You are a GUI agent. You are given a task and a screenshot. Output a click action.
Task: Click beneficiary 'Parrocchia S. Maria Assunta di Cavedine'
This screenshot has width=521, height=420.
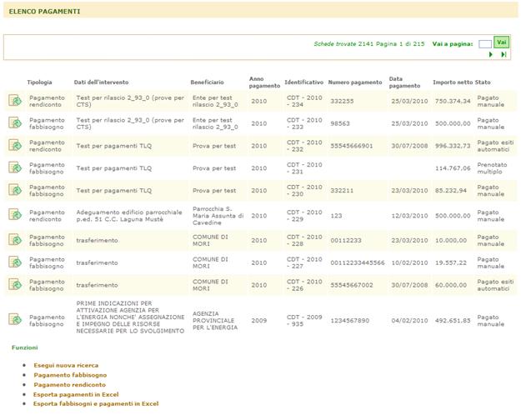click(218, 216)
